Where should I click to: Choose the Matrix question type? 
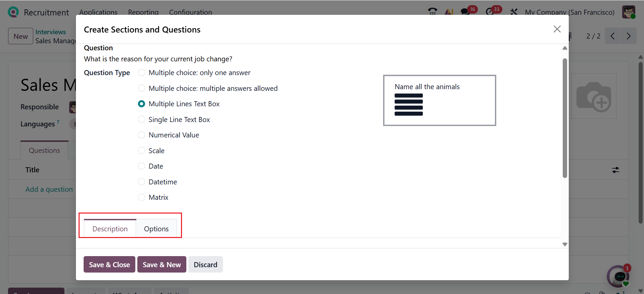point(142,197)
